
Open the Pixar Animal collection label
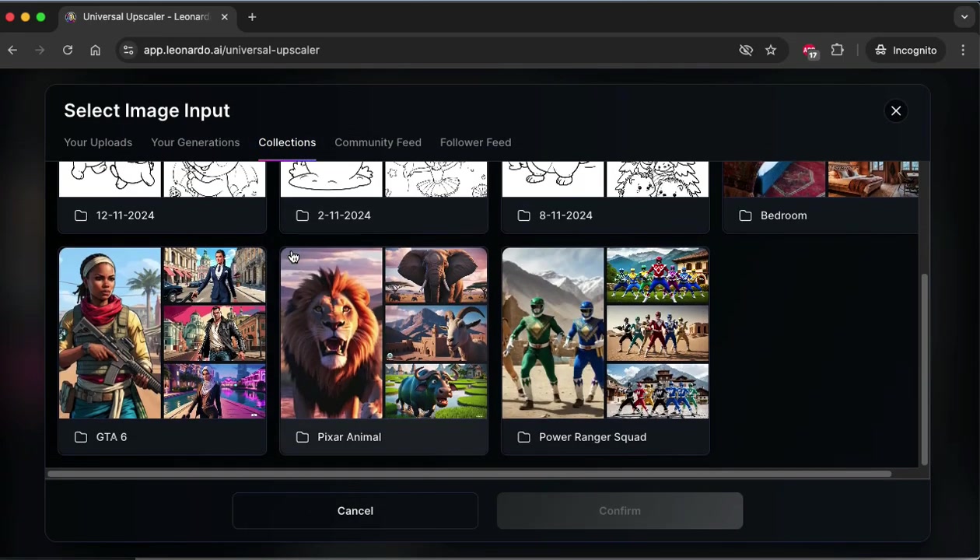[349, 437]
